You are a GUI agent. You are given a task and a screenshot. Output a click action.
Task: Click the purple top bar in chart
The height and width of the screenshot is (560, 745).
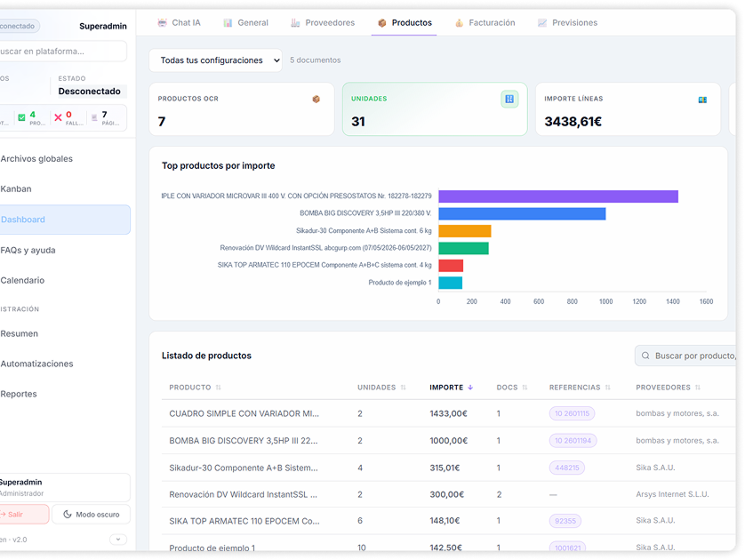click(557, 196)
